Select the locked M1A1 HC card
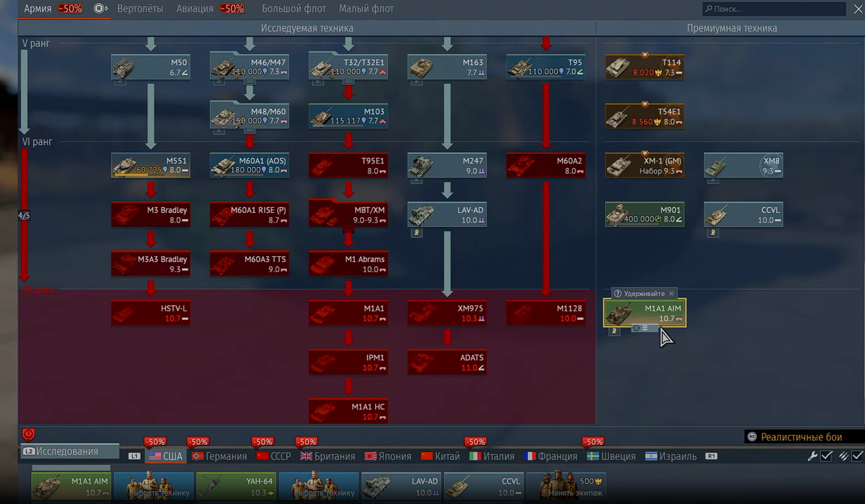This screenshot has height=504, width=865. point(348,412)
